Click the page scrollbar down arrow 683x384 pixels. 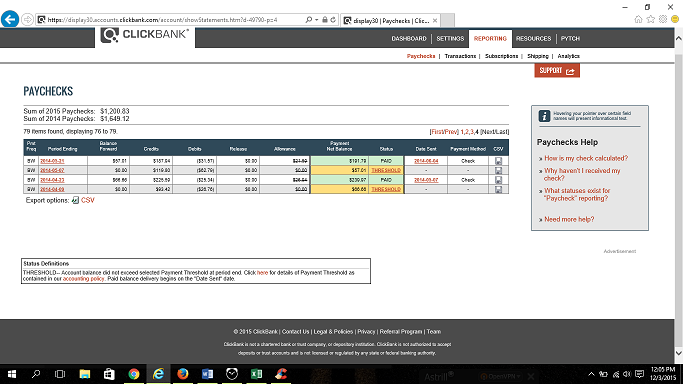[679, 353]
